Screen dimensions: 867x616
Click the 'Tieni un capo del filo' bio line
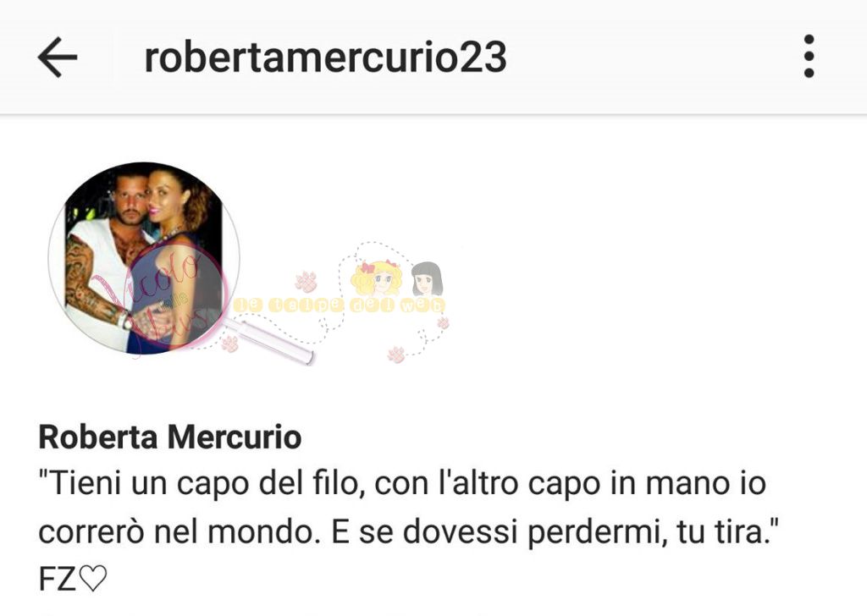click(402, 484)
